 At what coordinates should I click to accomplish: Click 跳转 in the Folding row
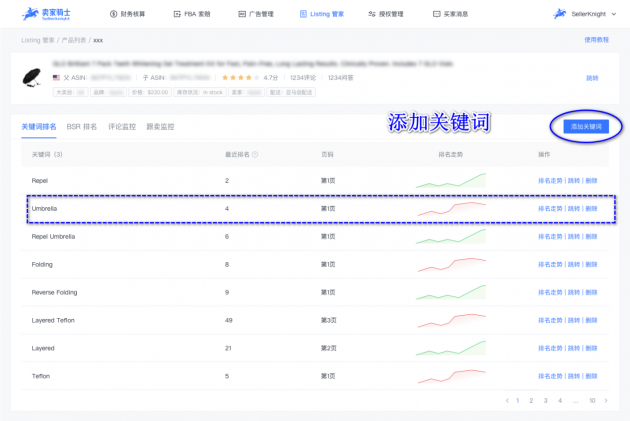574,264
